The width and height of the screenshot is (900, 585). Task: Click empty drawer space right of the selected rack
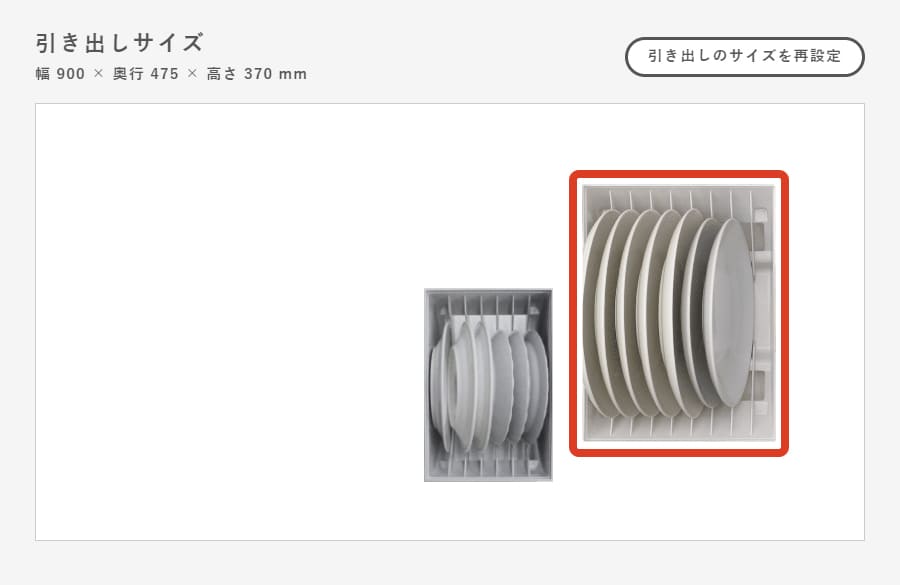coord(827,313)
